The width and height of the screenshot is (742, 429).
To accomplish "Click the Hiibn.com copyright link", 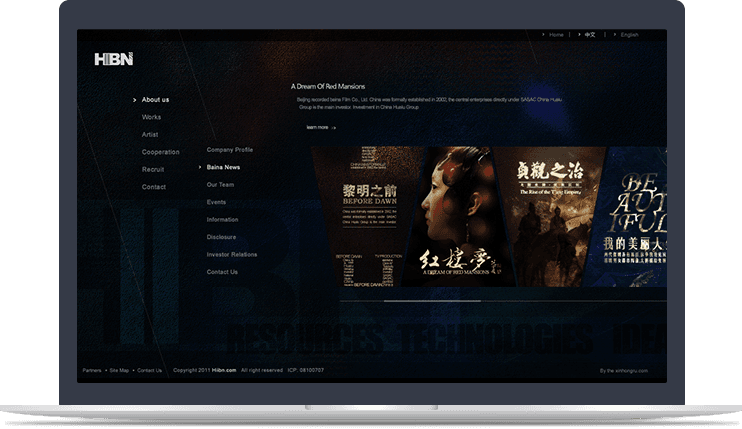I will click(224, 370).
